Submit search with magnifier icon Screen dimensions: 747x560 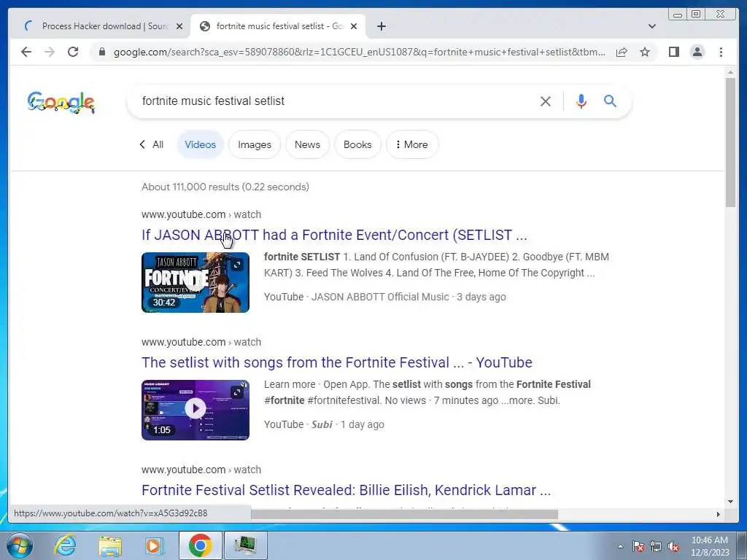coord(610,101)
